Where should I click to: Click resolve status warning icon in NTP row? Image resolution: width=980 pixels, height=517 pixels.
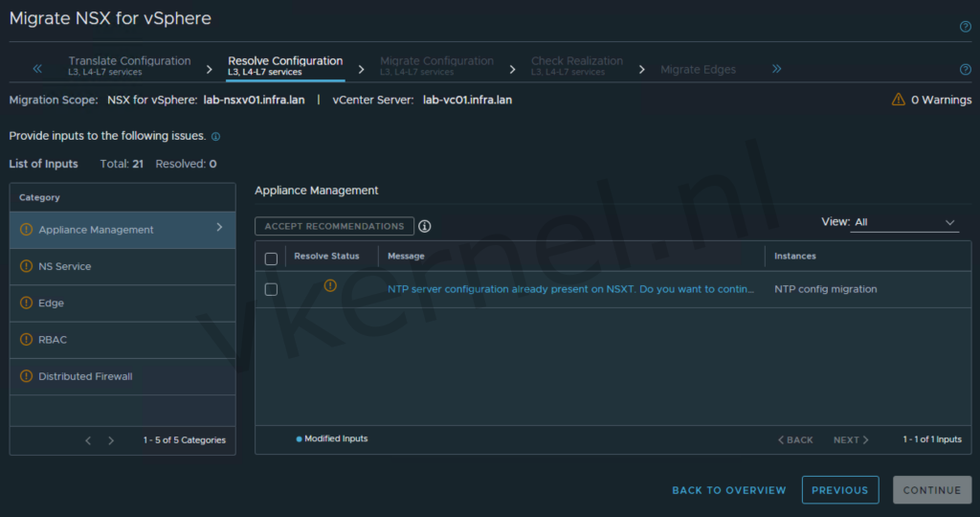click(330, 285)
